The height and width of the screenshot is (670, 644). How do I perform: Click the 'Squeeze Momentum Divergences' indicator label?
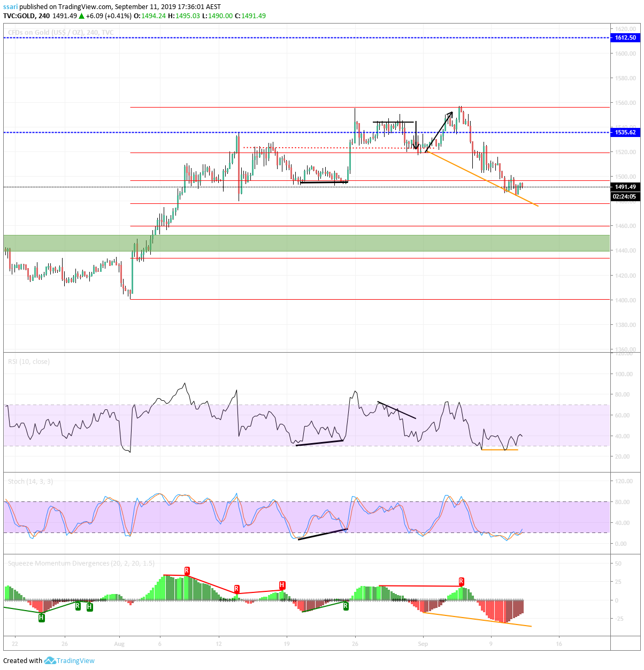81,564
